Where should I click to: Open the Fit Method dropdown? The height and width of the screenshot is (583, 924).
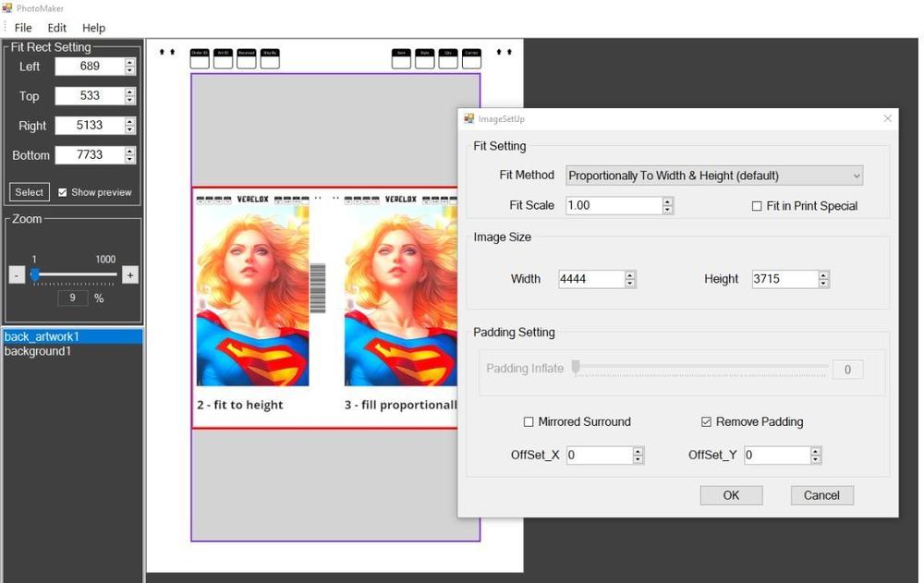[x=714, y=176]
